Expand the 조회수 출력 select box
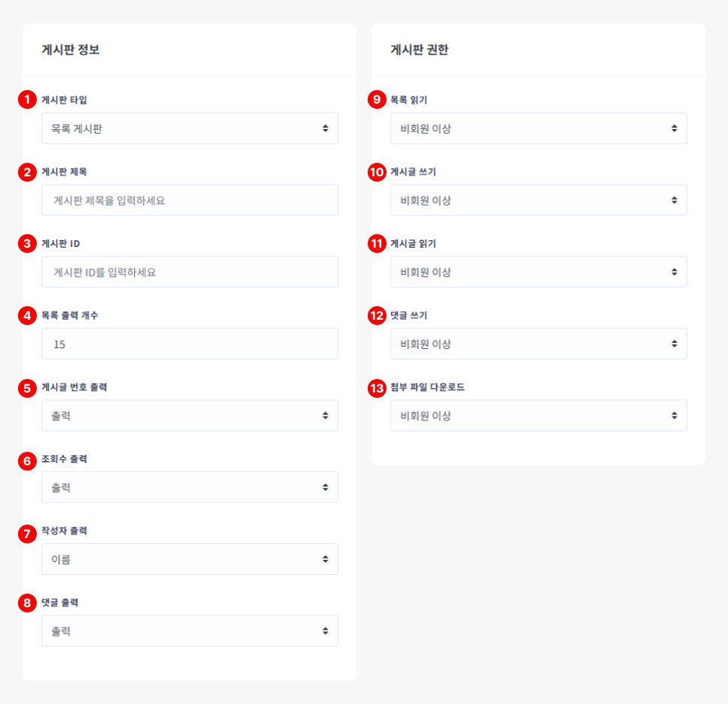This screenshot has width=728, height=704. pos(189,488)
